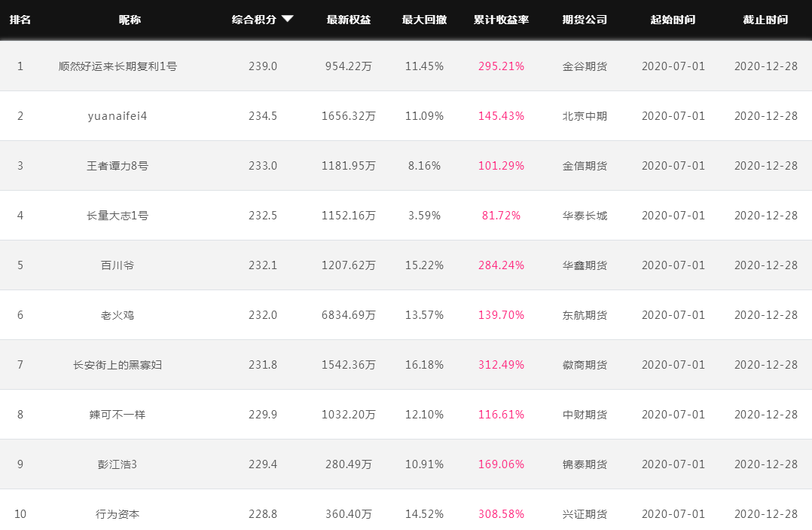Click the 截止时间 column header
This screenshot has height=530, width=812.
tap(765, 20)
